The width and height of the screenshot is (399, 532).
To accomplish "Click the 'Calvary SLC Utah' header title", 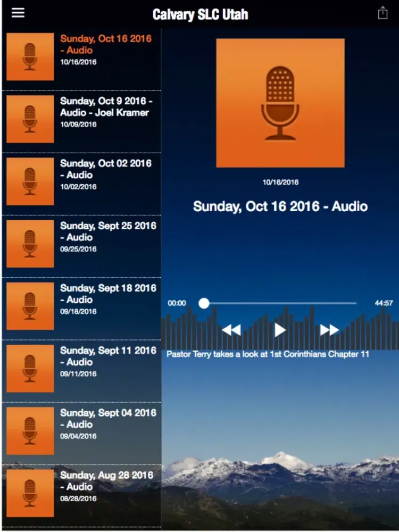I will pyautogui.click(x=200, y=14).
